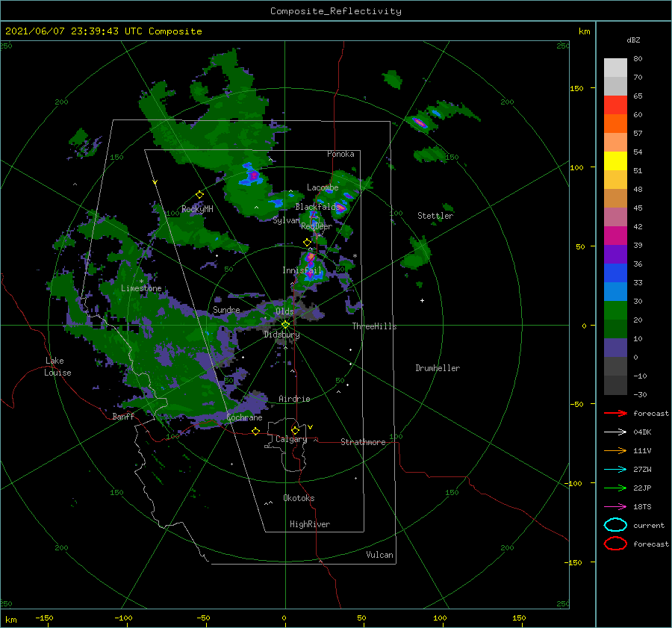This screenshot has width=672, height=628.
Task: Click the Sundre city label
Action: point(226,309)
